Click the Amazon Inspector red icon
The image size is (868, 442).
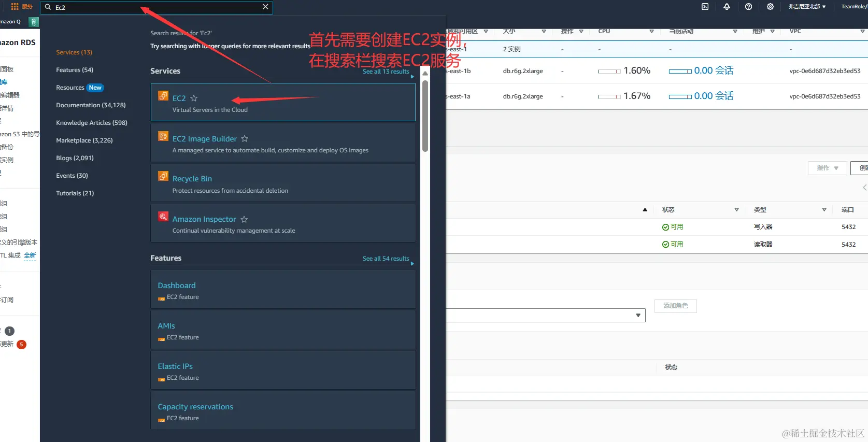point(163,217)
